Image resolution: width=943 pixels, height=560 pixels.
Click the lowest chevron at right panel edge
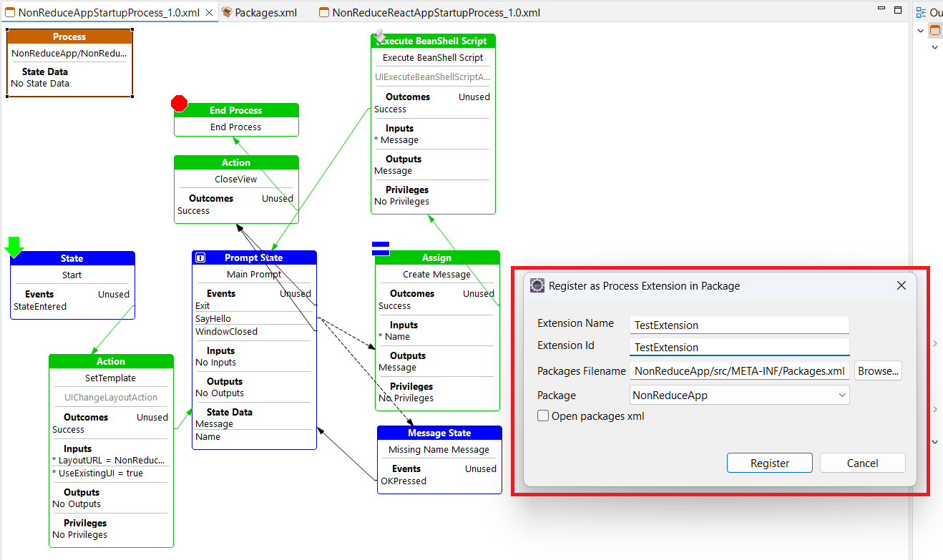tap(935, 442)
